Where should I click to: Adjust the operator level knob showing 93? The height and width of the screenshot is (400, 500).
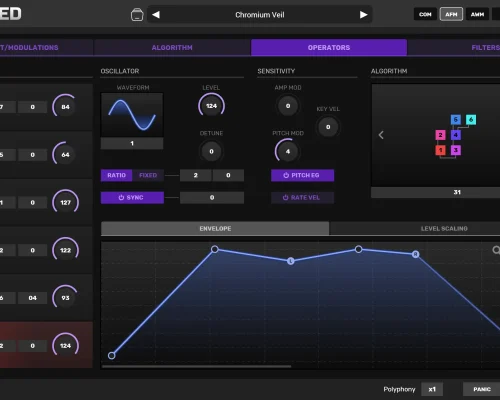point(65,298)
